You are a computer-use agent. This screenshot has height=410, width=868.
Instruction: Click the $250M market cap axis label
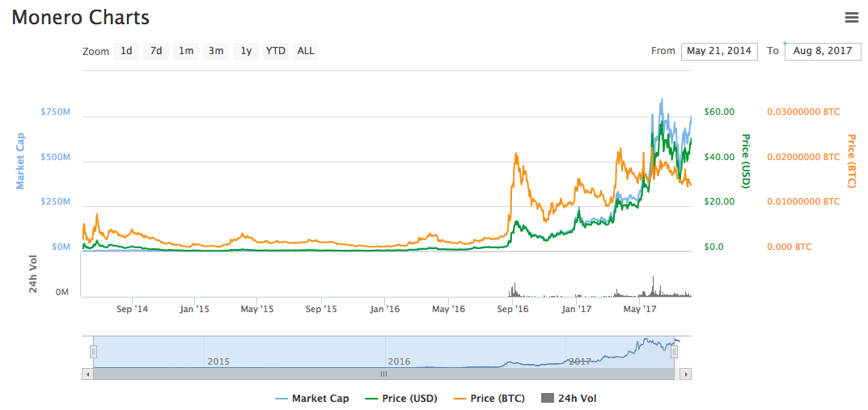click(x=55, y=202)
